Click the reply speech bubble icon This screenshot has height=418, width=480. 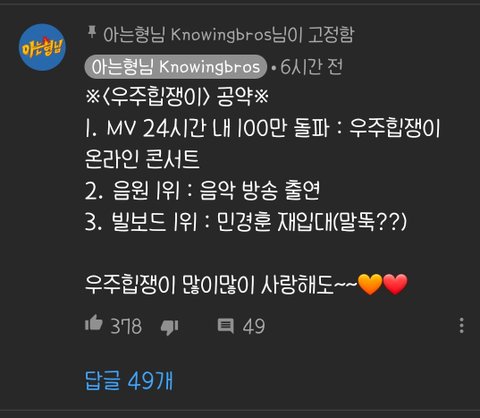226,325
